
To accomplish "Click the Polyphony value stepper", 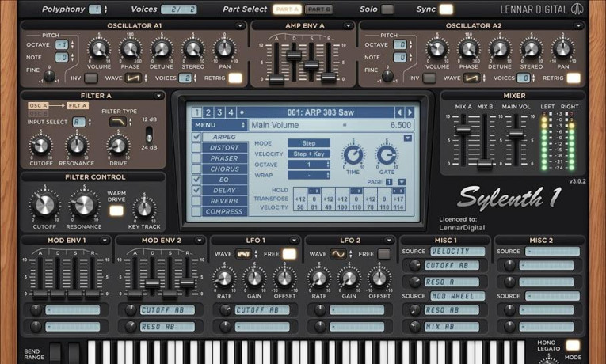I will (x=106, y=9).
